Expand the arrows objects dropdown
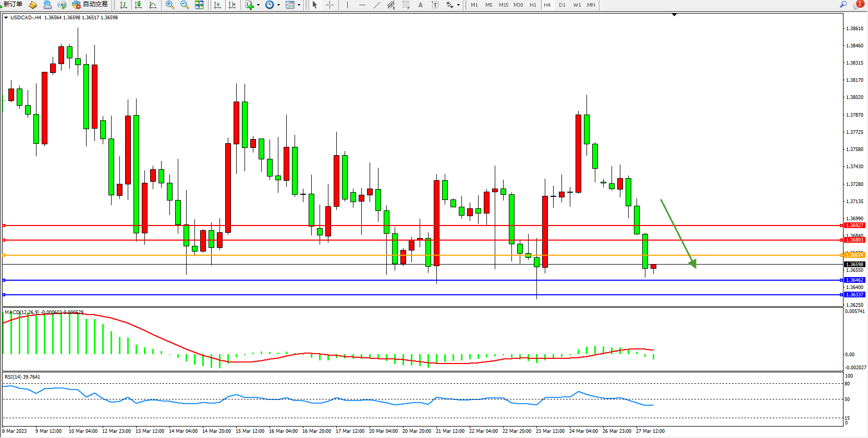Screen dimensions: 868x438 458,5
